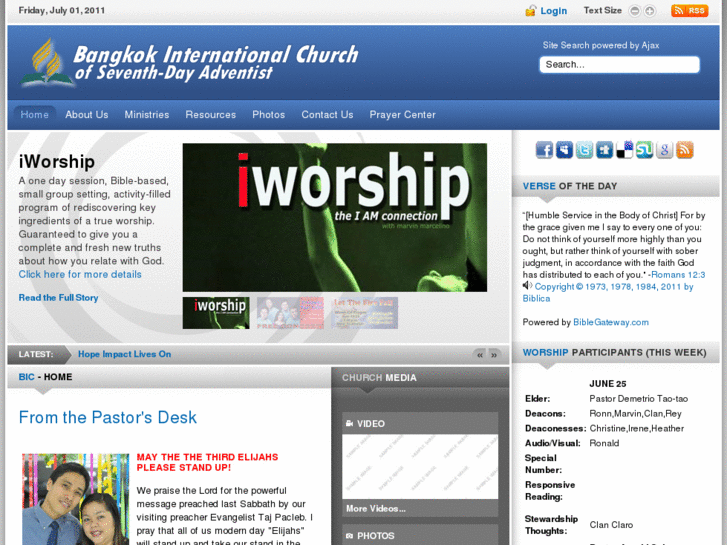Click the date 'Friday, July 01, 2011'
This screenshot has width=727, height=545.
[62, 10]
